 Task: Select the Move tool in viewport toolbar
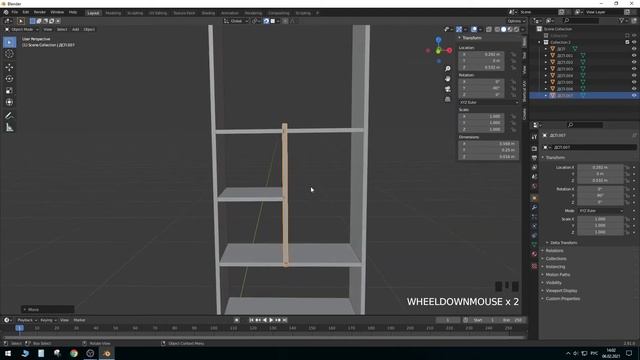[x=9, y=67]
